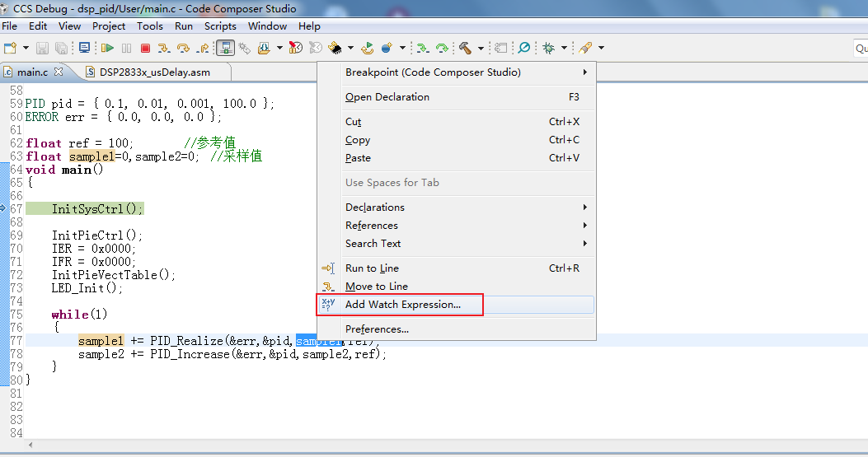
Task: Click the green bug Debug icon
Action: 549,48
